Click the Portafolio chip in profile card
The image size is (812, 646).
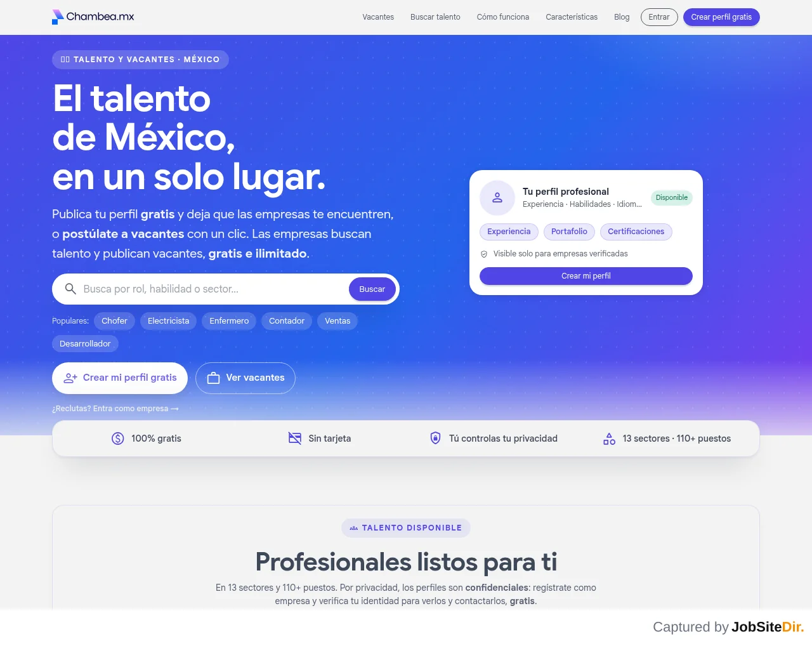pyautogui.click(x=569, y=232)
